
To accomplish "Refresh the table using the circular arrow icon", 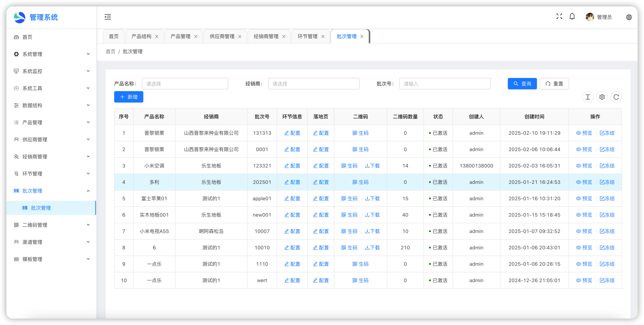I will pyautogui.click(x=616, y=97).
